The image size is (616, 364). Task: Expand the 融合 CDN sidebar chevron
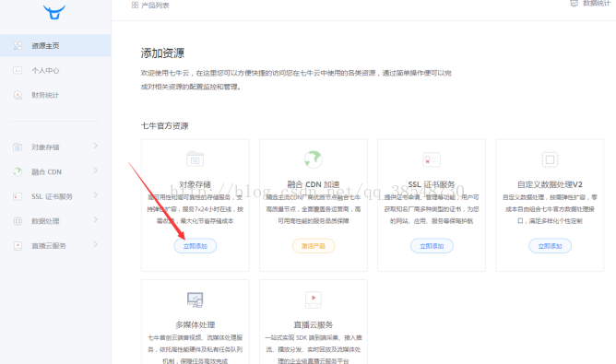tap(96, 170)
